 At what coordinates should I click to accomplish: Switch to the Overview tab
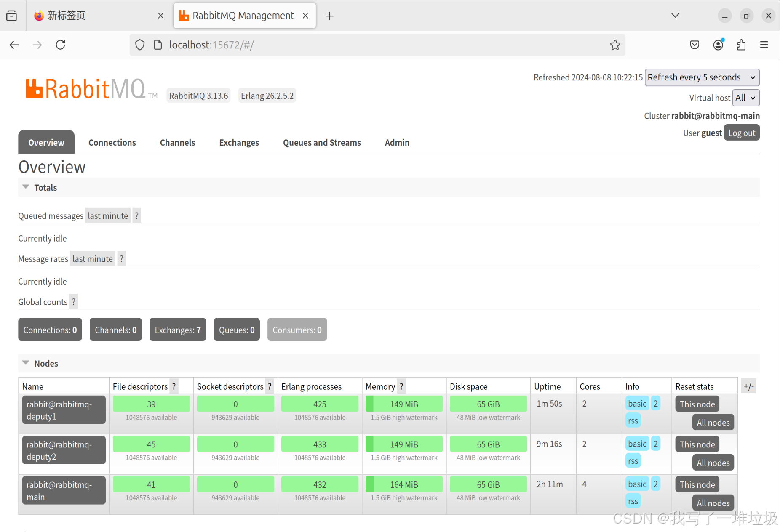[x=46, y=142]
